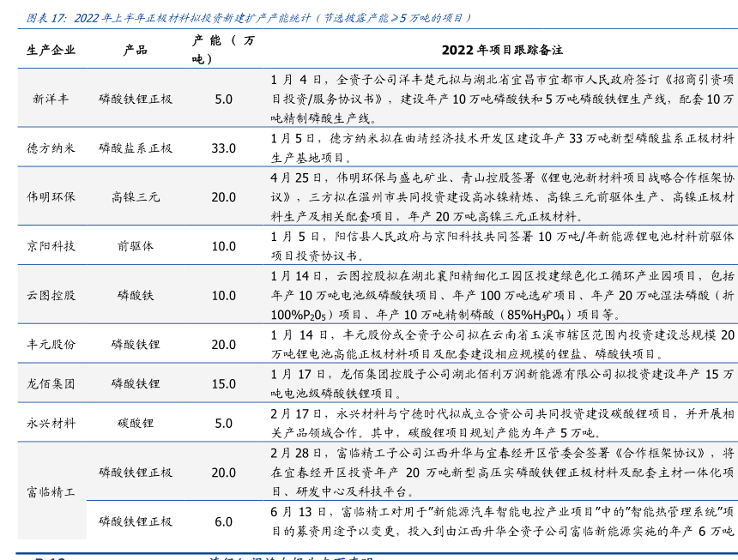Click the note beginning "1月17日，龙佰集团控股子公司"
Image resolution: width=738 pixels, height=560 pixels.
point(502,383)
